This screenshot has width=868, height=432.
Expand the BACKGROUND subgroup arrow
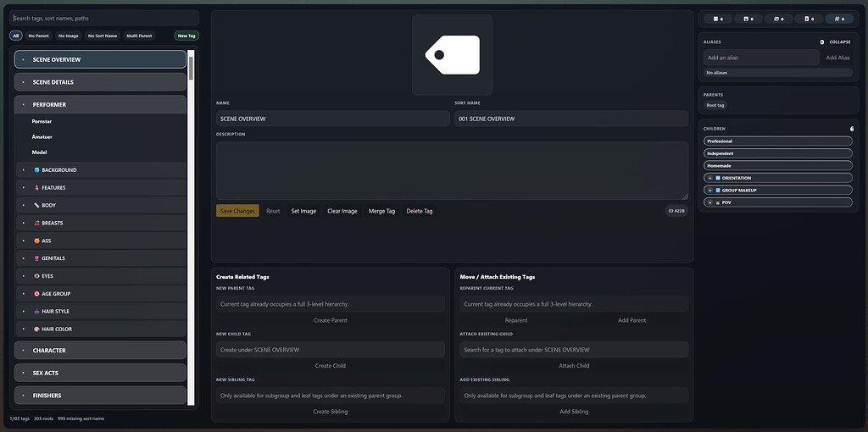(x=24, y=169)
